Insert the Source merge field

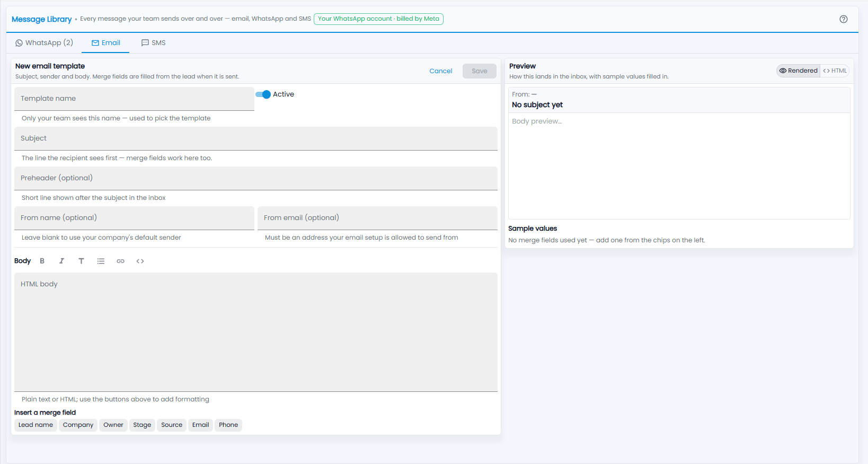point(172,425)
